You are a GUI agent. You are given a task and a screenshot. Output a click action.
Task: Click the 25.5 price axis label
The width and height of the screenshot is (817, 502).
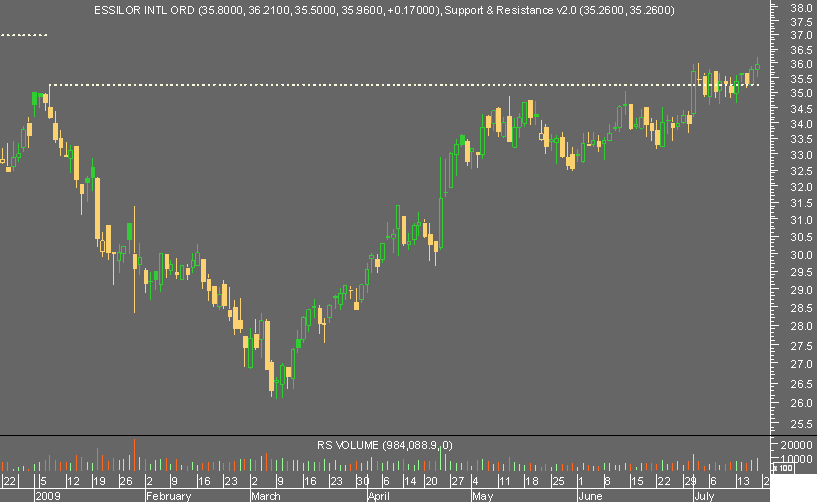[x=801, y=424]
